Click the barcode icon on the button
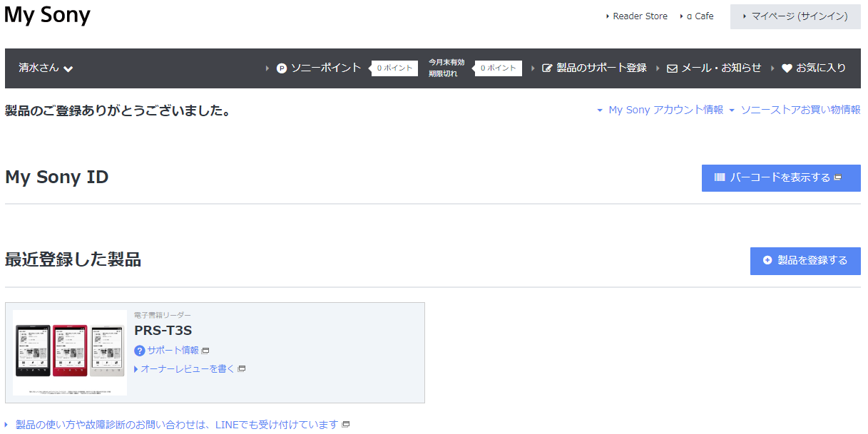The image size is (868, 434). click(720, 177)
